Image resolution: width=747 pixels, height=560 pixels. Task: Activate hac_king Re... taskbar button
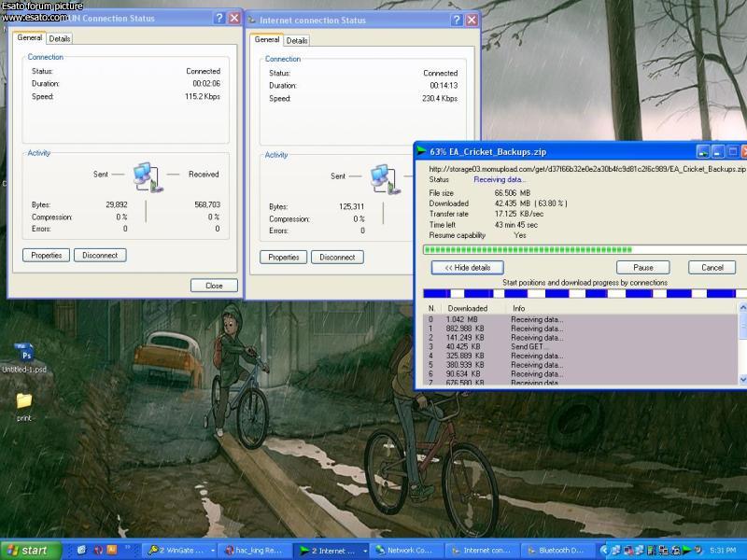255,550
